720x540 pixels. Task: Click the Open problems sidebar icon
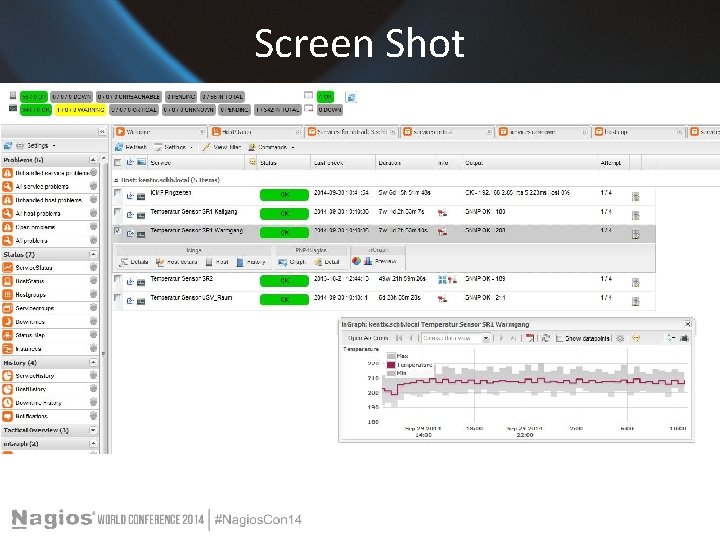pyautogui.click(x=7, y=227)
